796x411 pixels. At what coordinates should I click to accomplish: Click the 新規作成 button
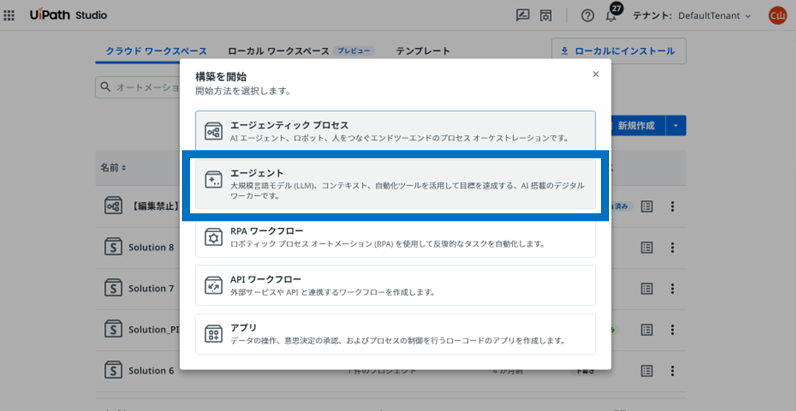pos(638,126)
